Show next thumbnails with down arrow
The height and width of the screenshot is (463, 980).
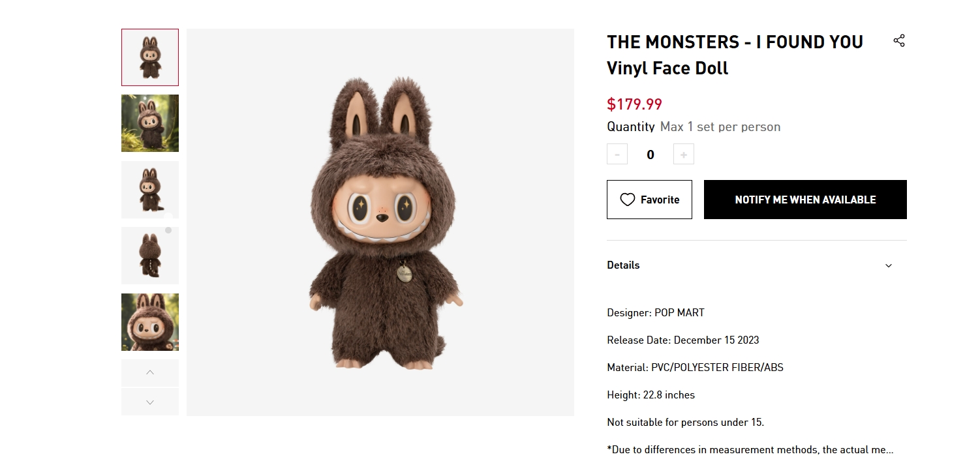point(150,402)
